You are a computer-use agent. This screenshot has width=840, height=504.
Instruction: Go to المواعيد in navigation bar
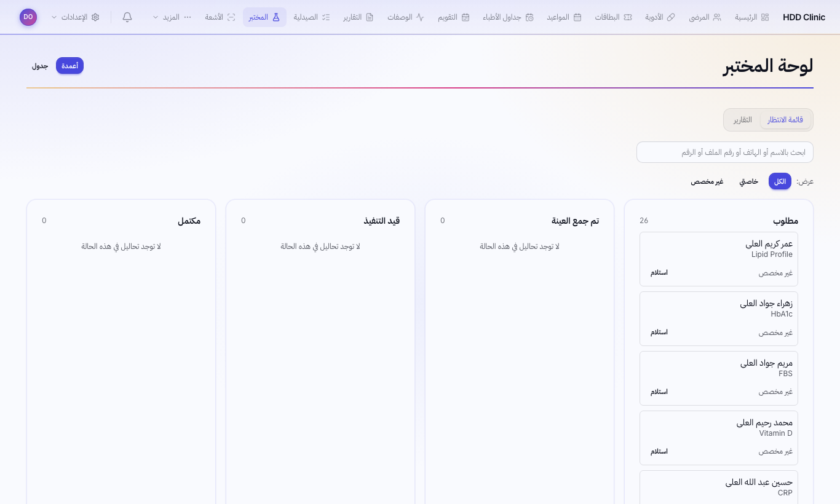[x=565, y=17]
